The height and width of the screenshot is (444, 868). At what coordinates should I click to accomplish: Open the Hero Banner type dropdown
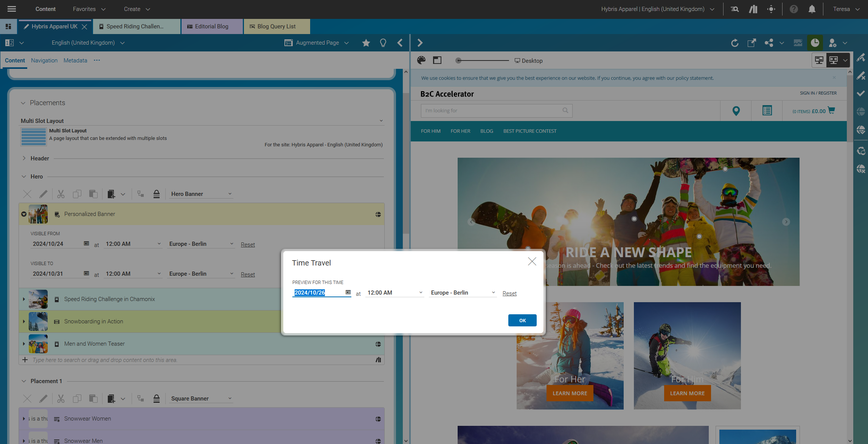pyautogui.click(x=201, y=194)
